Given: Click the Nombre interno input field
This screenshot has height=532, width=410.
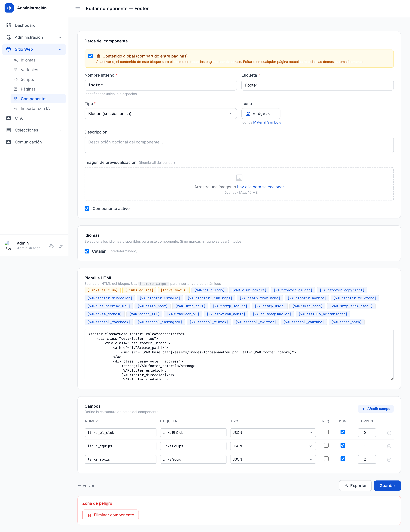Looking at the screenshot, I should point(161,85).
